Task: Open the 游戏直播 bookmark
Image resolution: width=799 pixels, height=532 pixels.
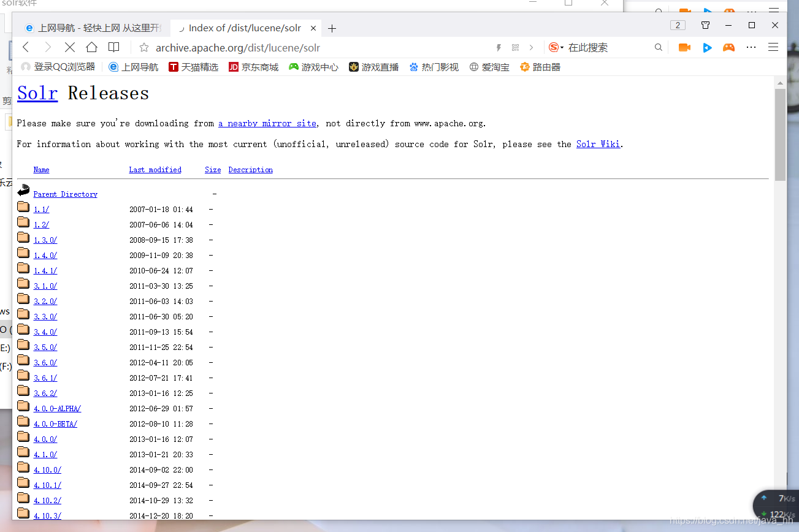Action: (373, 67)
